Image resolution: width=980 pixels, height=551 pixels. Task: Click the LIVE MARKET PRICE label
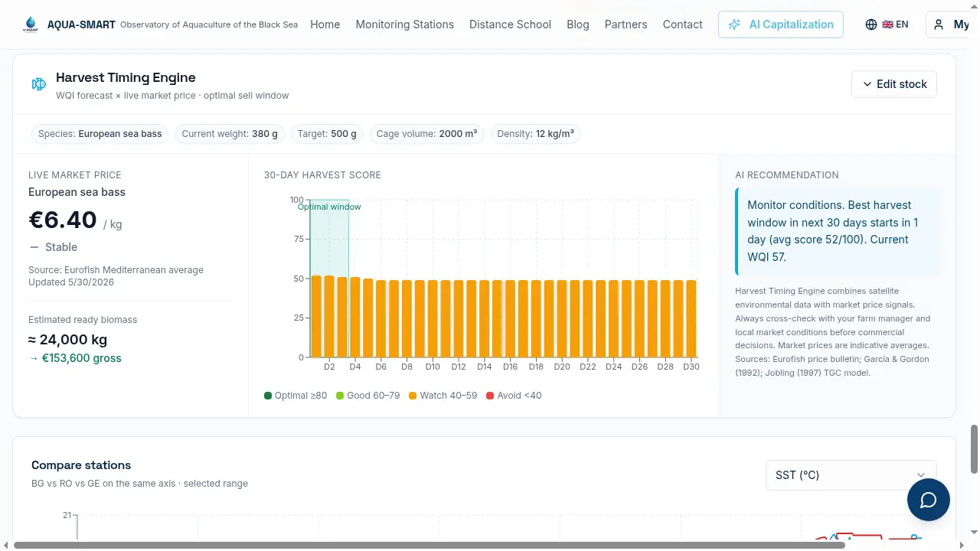pyautogui.click(x=75, y=175)
